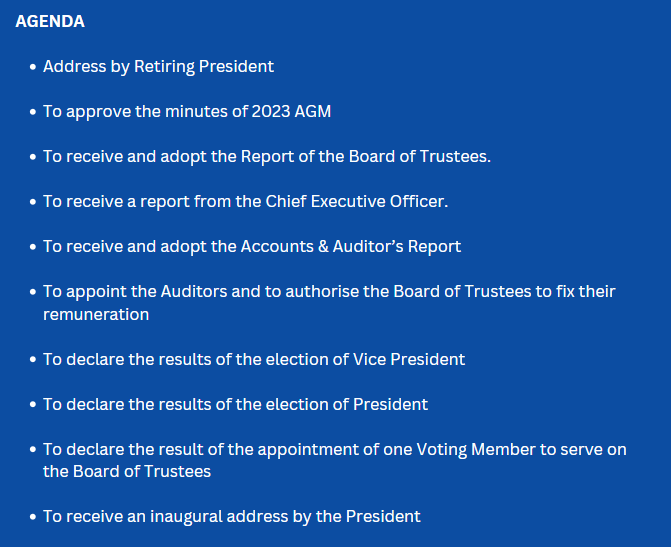Click bullet before Vice President election item
This screenshot has height=547, width=671.
tap(33, 360)
